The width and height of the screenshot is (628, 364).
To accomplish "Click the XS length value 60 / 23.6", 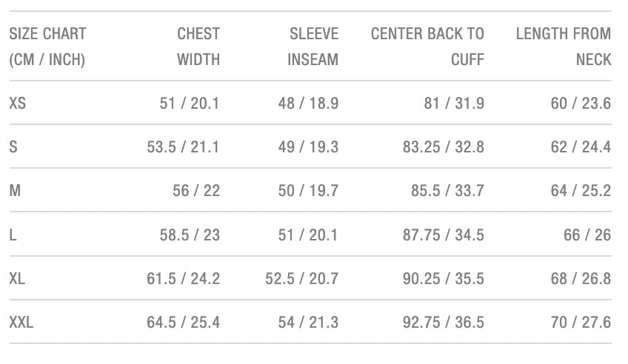I will (x=581, y=104).
